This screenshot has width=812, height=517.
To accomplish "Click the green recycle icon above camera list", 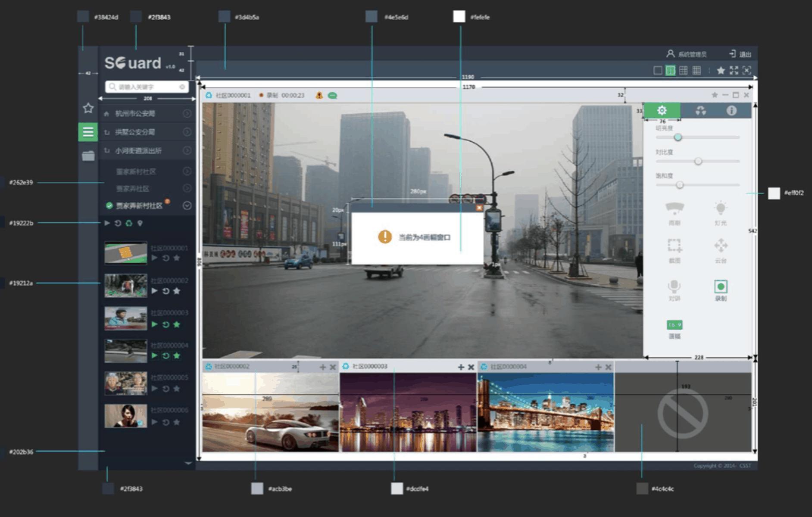I will point(129,223).
